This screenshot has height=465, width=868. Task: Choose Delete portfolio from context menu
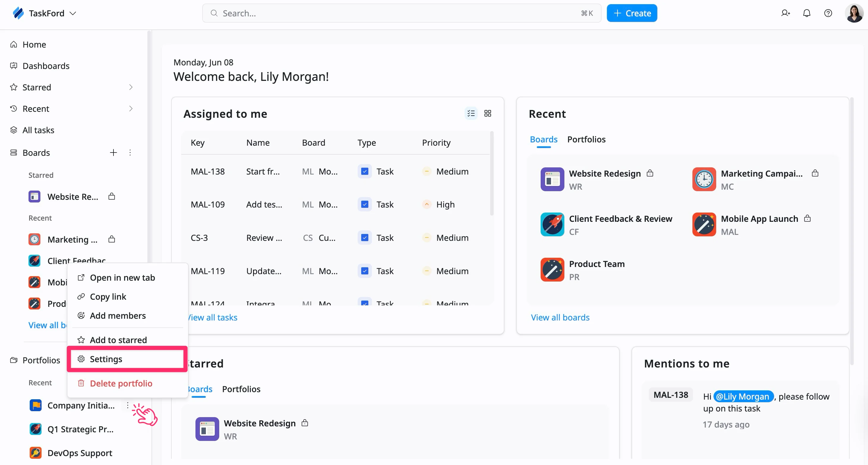tap(127, 384)
